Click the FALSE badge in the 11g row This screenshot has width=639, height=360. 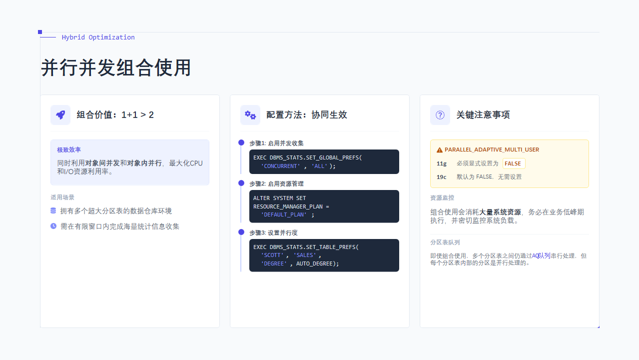click(513, 163)
